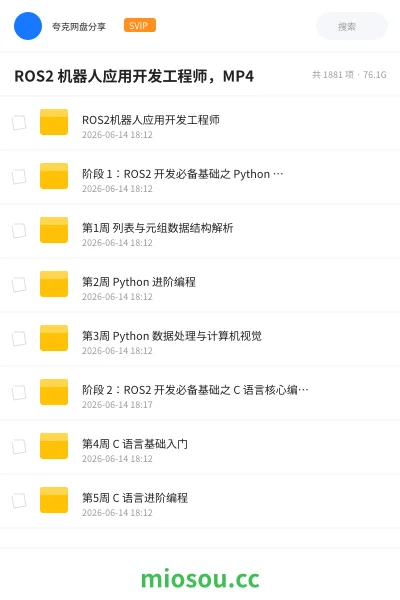Open folder icon of 阶段 2 C 语言 row

54,392
